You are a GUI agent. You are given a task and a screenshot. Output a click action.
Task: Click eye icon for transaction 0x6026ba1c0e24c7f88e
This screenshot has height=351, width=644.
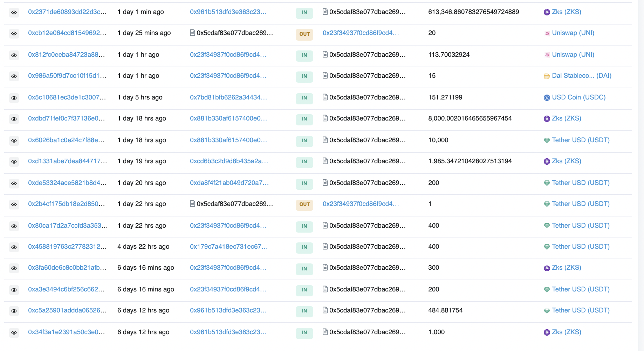click(x=14, y=141)
